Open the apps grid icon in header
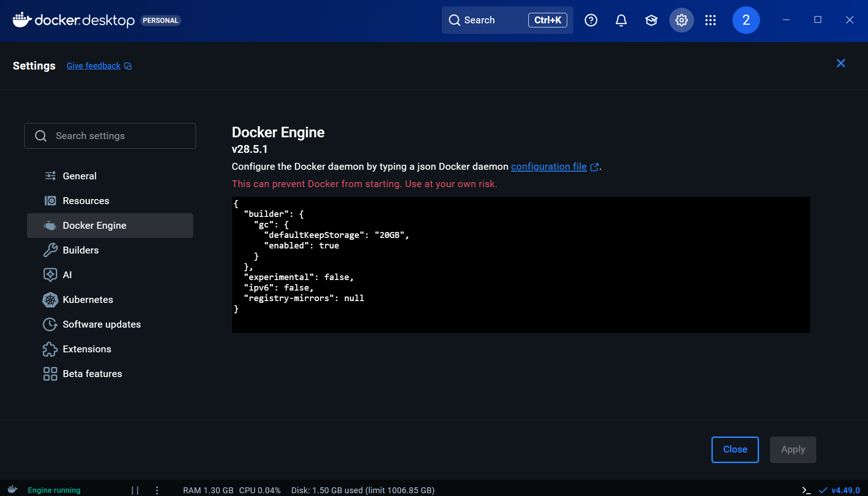Image resolution: width=868 pixels, height=496 pixels. tap(711, 20)
